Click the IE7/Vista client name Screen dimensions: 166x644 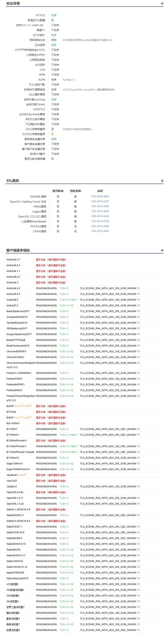[11, 412]
